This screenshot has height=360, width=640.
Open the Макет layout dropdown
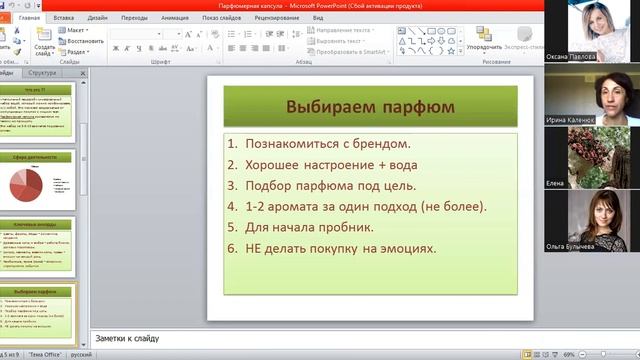pyautogui.click(x=73, y=30)
